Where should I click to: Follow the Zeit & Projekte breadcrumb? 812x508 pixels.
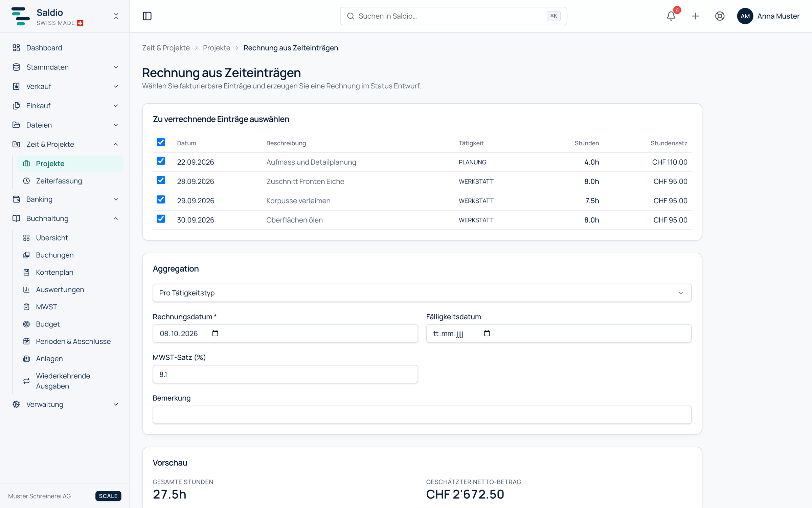click(x=166, y=48)
